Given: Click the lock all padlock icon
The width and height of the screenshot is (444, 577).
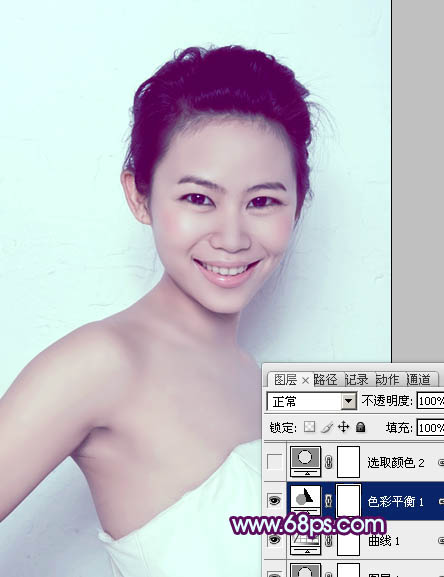Looking at the screenshot, I should coord(360,427).
